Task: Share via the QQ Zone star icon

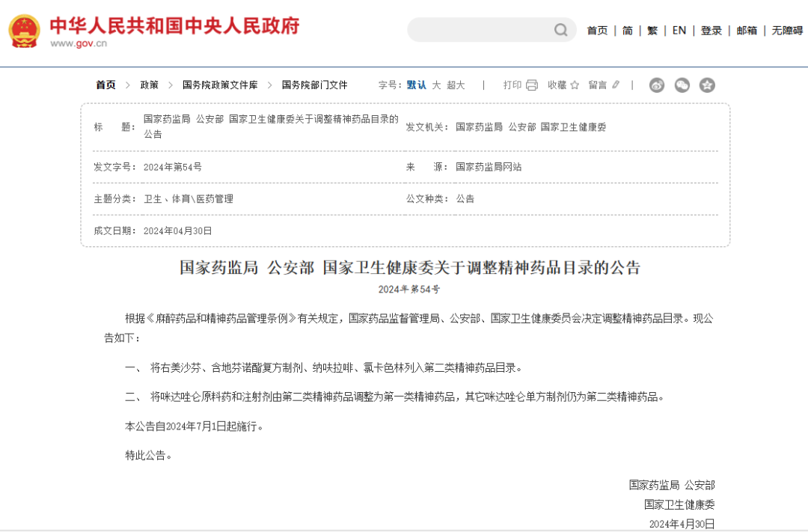Action: pos(707,85)
